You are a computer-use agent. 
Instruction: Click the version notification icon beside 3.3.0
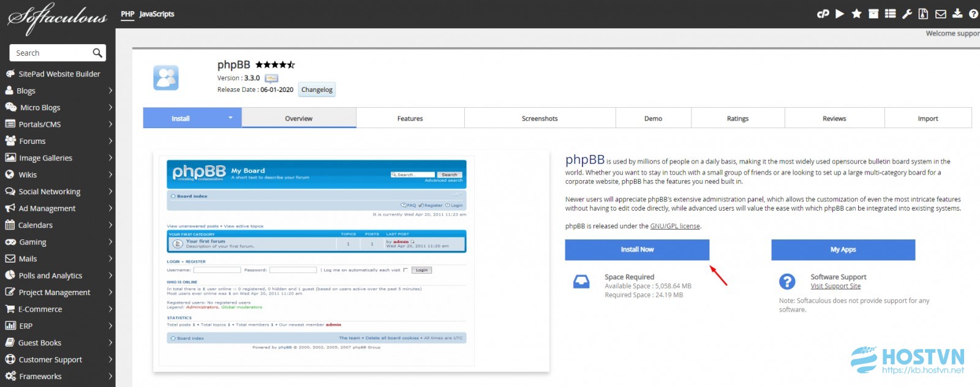(271, 78)
